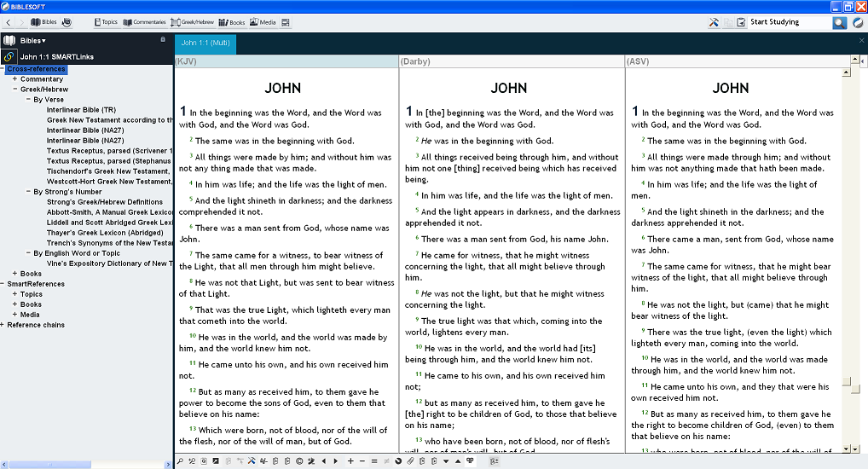
Task: Click the paperclip attachment icon
Action: tap(410, 461)
